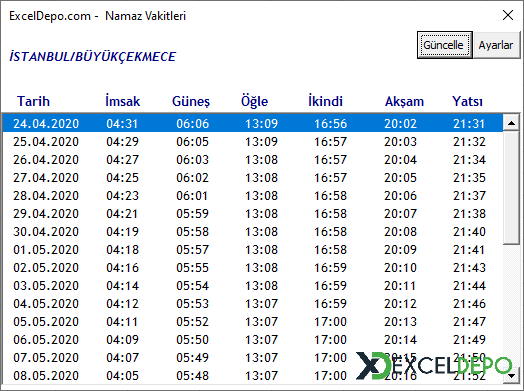Select row dated 08.05.2020
Screen dimensions: 524x391
point(253,376)
